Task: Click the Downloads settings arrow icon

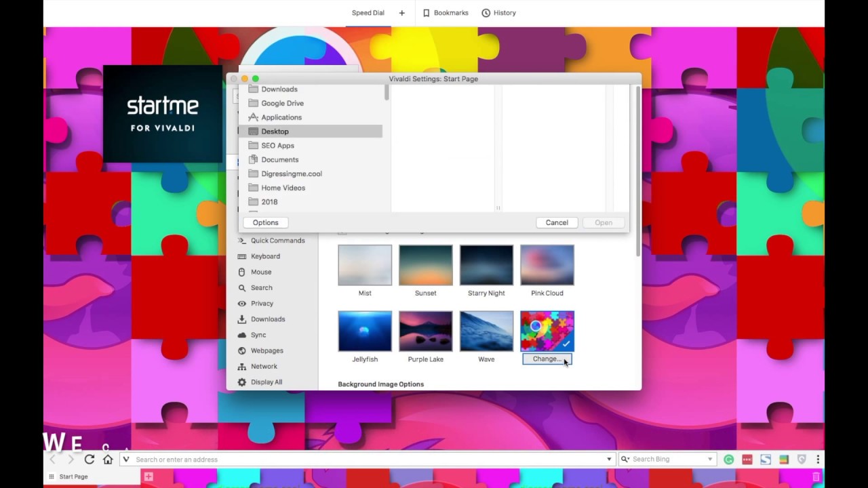Action: click(x=242, y=319)
